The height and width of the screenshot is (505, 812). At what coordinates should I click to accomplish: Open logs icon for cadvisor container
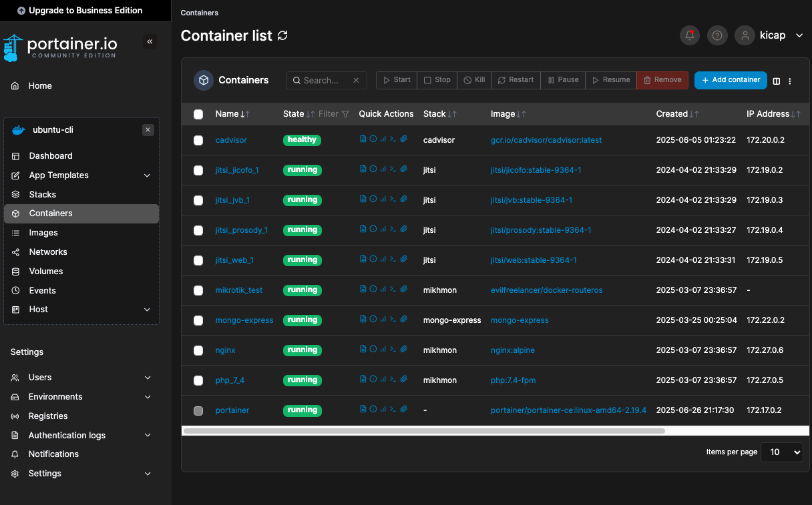363,139
